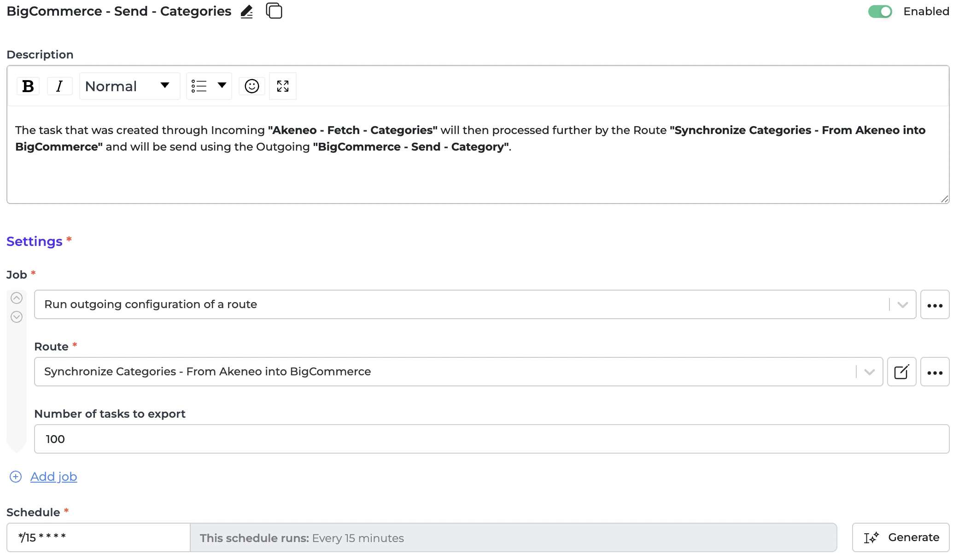Click the duplicate configuration copy icon
The height and width of the screenshot is (560, 959).
point(274,11)
